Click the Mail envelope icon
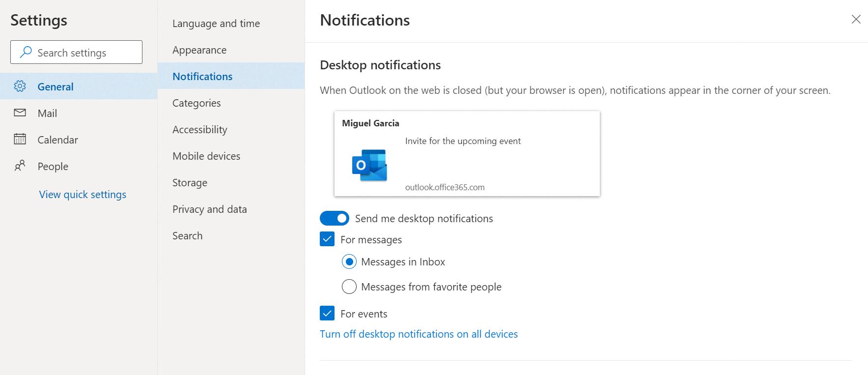 [x=20, y=113]
